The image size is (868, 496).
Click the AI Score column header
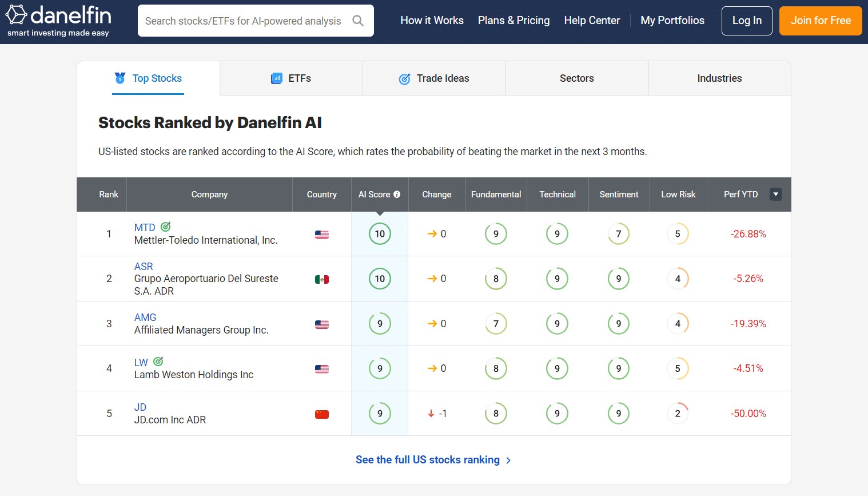380,195
